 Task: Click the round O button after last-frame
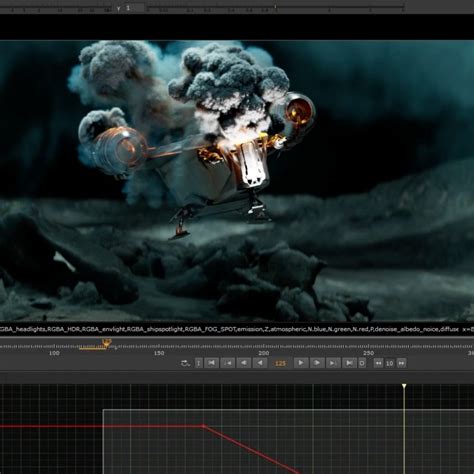tap(362, 363)
